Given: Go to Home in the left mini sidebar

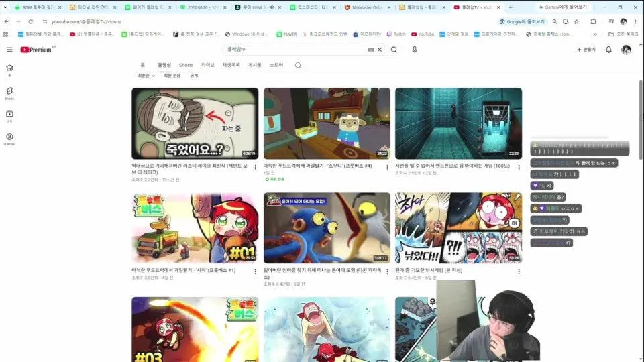Looking at the screenshot, I should point(9,70).
